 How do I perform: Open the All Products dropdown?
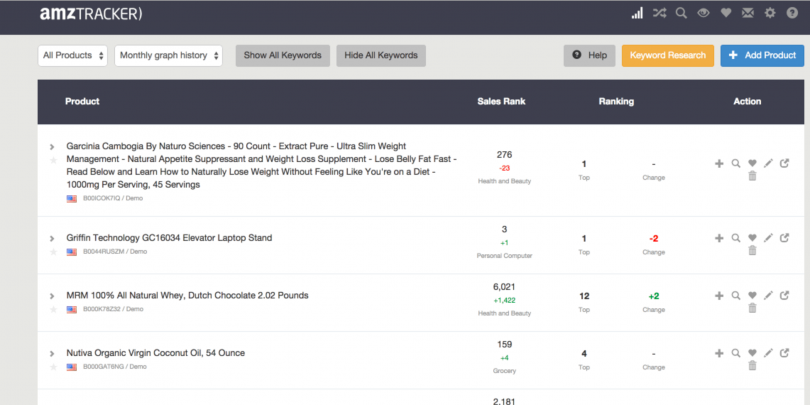click(x=72, y=55)
